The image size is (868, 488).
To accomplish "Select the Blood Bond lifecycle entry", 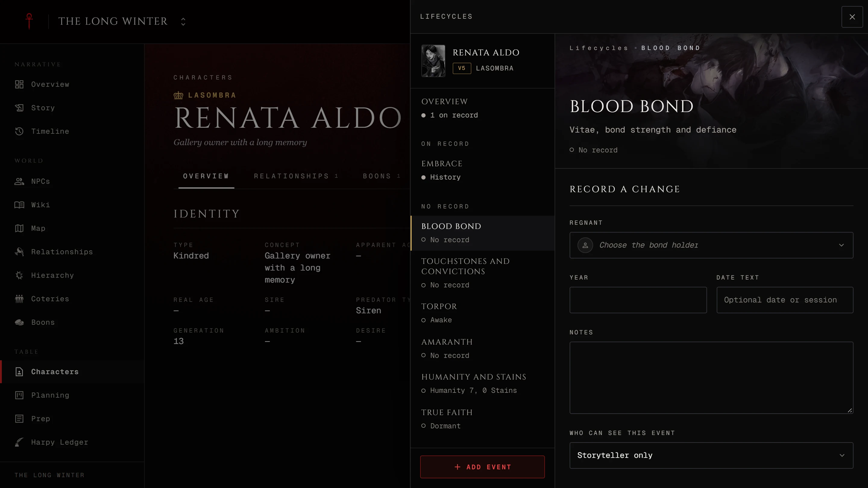I will click(482, 233).
